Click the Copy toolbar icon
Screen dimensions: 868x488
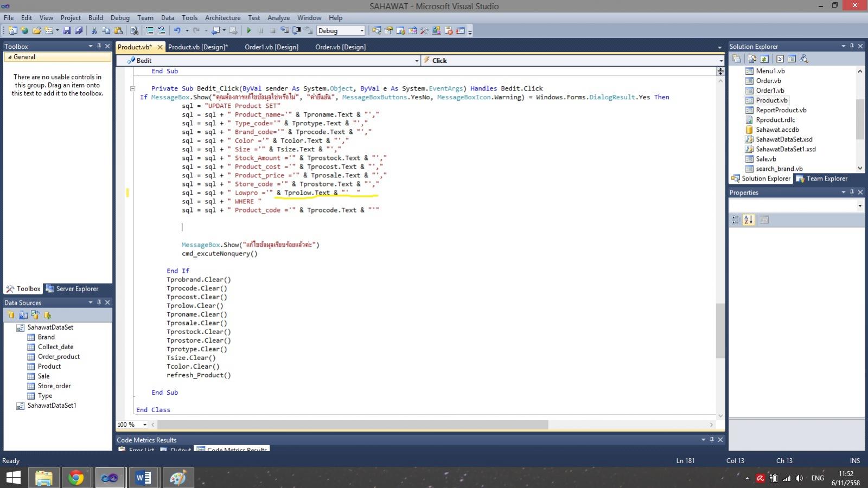tap(106, 30)
